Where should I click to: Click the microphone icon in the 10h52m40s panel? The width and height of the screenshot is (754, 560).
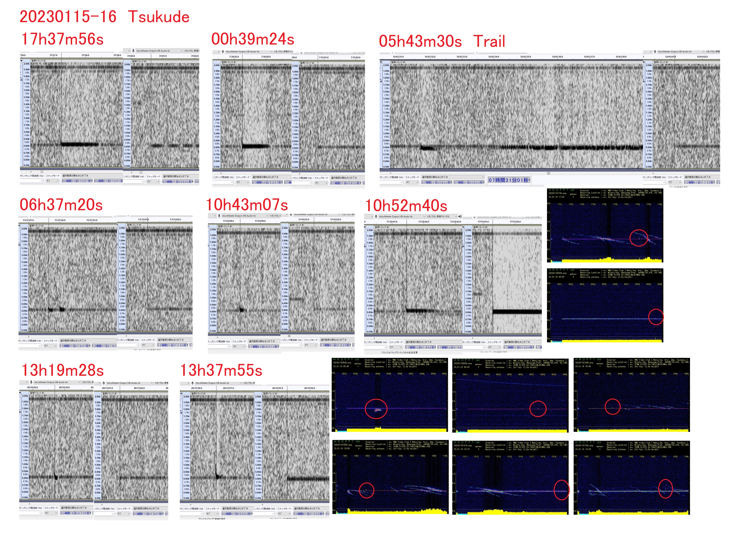pos(376,217)
